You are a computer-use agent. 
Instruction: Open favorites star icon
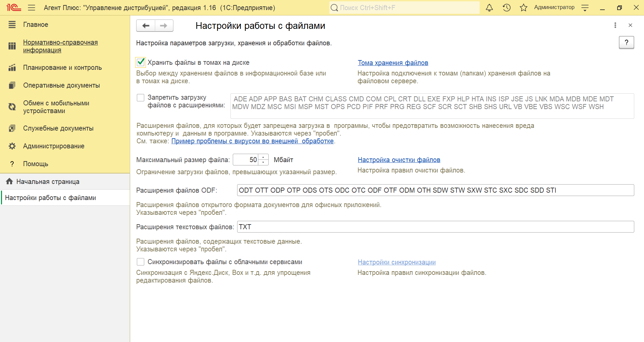tap(523, 7)
